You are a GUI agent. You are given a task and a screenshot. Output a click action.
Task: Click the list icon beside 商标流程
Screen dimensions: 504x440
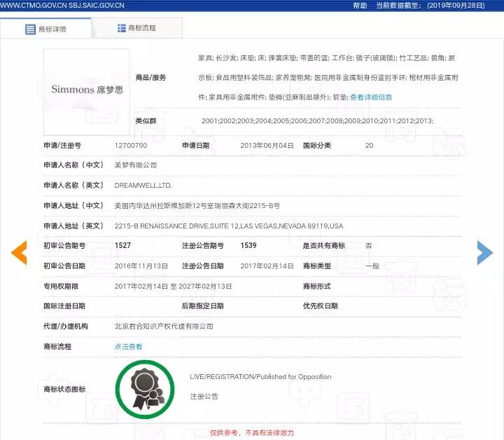click(121, 28)
